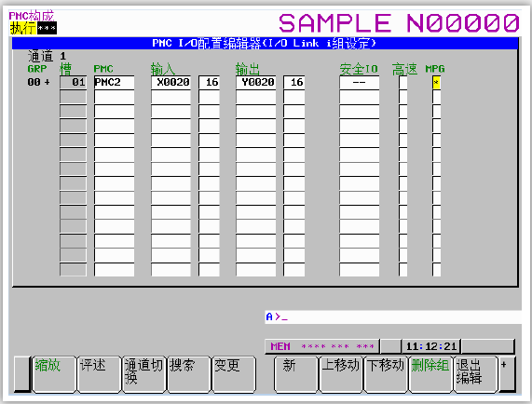Viewport: 532px width, 404px height.
Task: Click the blank softkey left of 缩放
Action: (x=22, y=374)
